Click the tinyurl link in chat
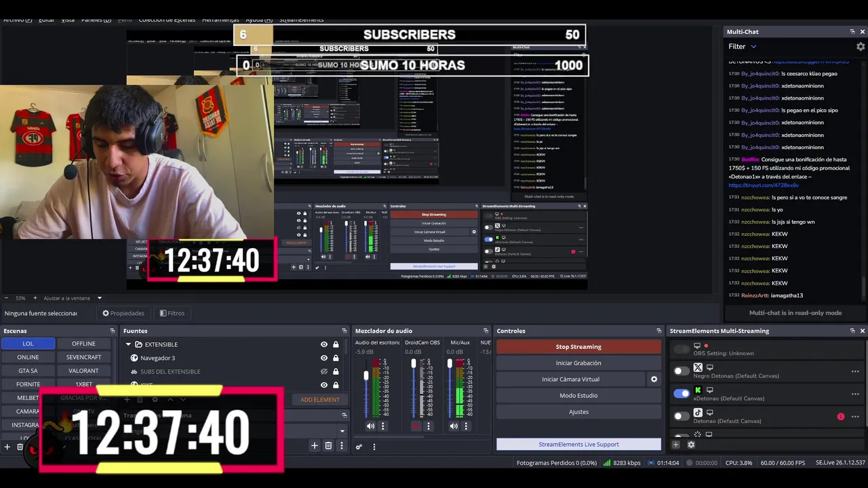Image resolution: width=868 pixels, height=488 pixels. click(764, 185)
